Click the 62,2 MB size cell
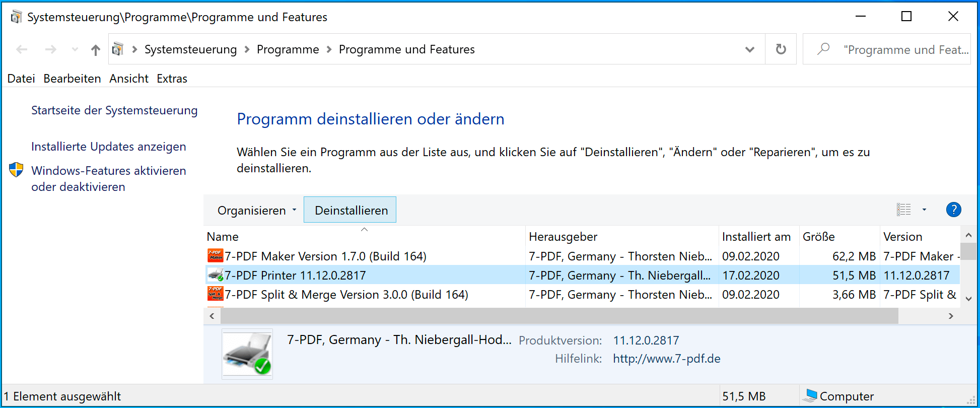 [x=854, y=256]
